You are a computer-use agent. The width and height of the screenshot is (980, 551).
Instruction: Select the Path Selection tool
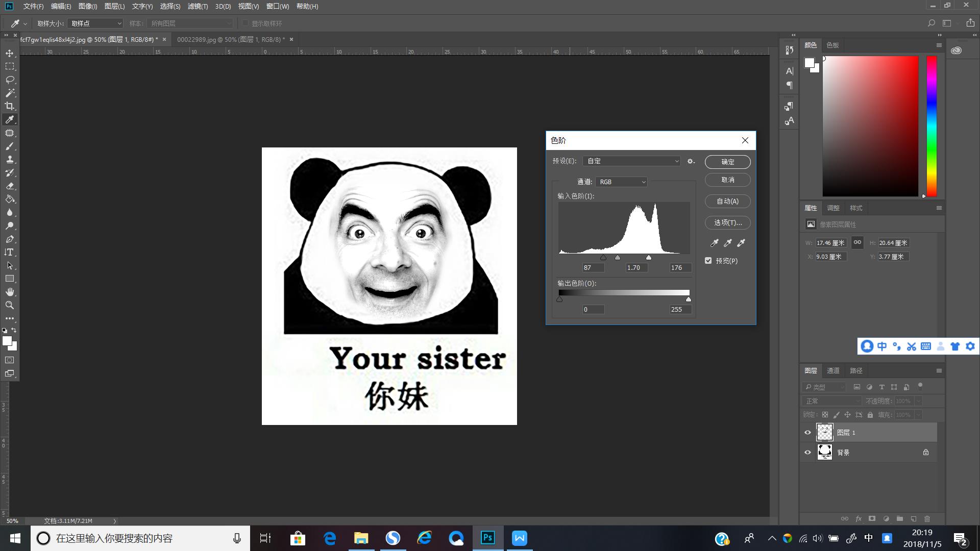click(x=10, y=265)
